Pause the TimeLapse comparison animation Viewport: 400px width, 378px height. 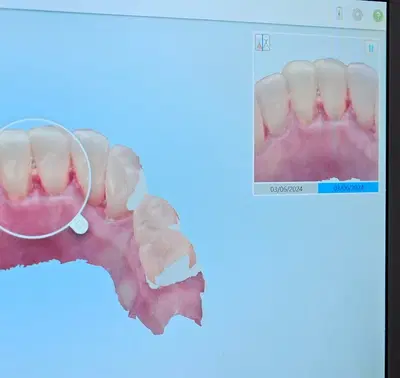coord(371,48)
